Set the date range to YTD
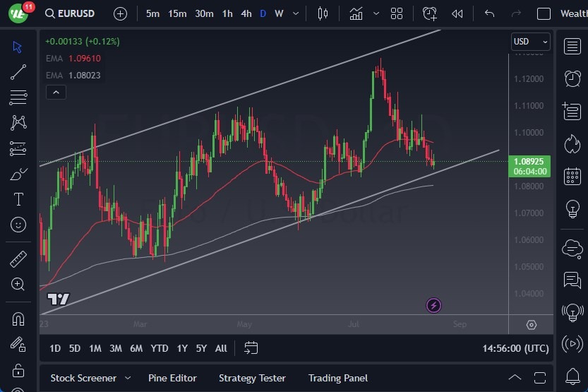 coord(160,348)
